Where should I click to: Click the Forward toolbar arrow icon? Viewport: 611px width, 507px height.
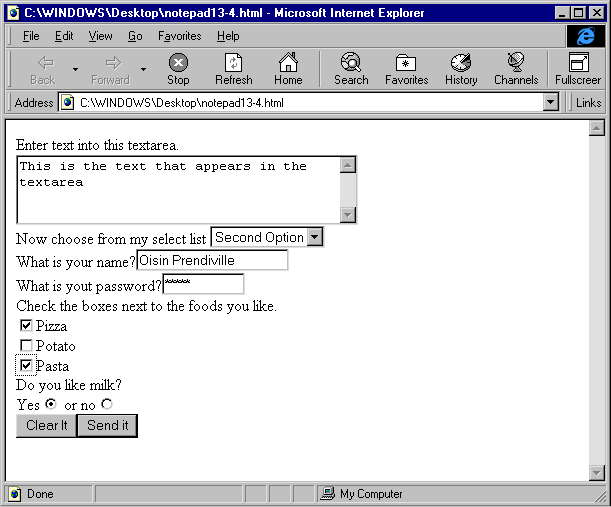click(113, 62)
